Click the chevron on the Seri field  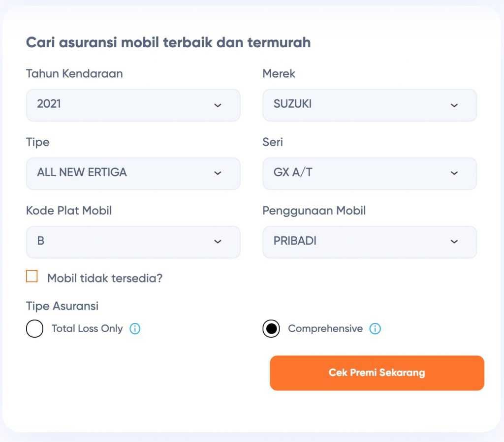(454, 173)
